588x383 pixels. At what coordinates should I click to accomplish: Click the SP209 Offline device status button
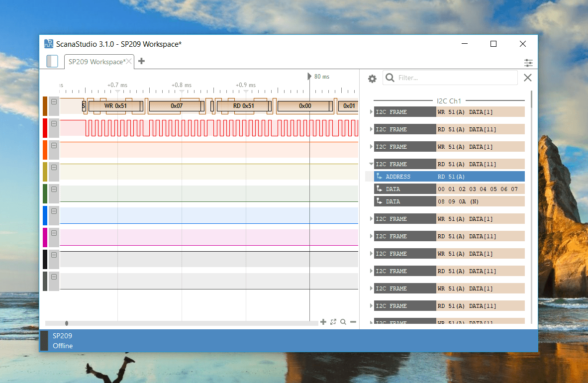point(62,341)
